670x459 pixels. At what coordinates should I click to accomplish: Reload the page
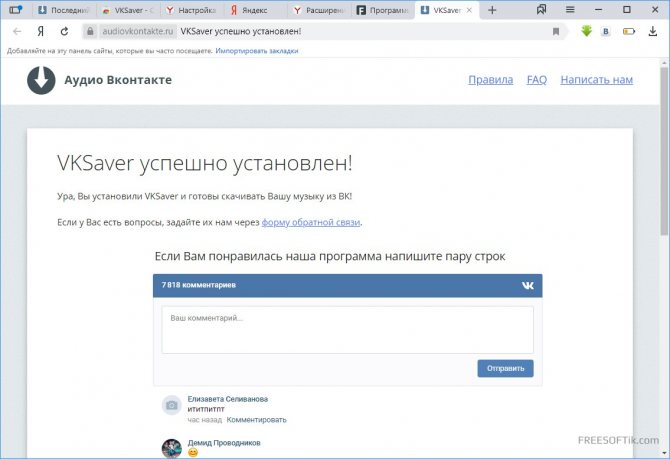click(x=64, y=31)
